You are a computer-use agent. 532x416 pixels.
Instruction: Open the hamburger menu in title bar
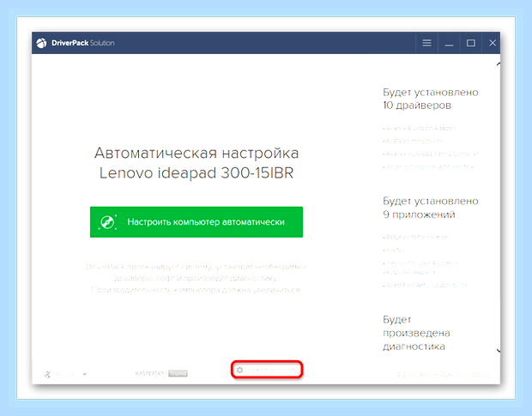click(426, 43)
